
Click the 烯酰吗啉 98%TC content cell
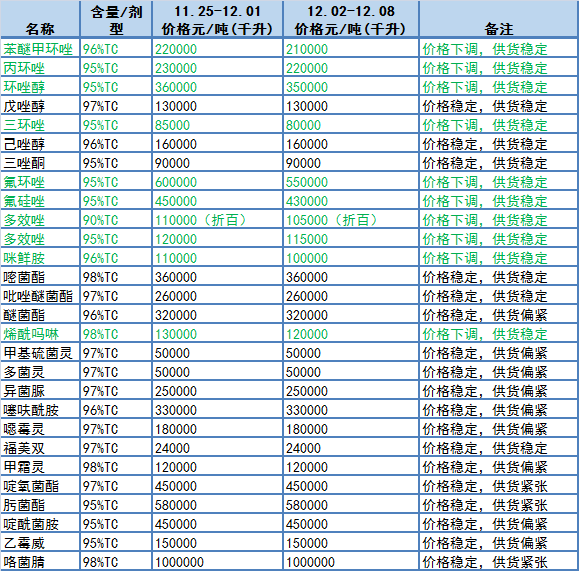click(x=116, y=334)
